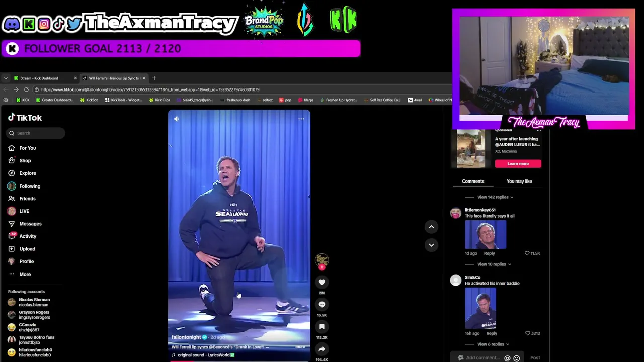
Task: Mention a user with the @ icon
Action: [507, 358]
